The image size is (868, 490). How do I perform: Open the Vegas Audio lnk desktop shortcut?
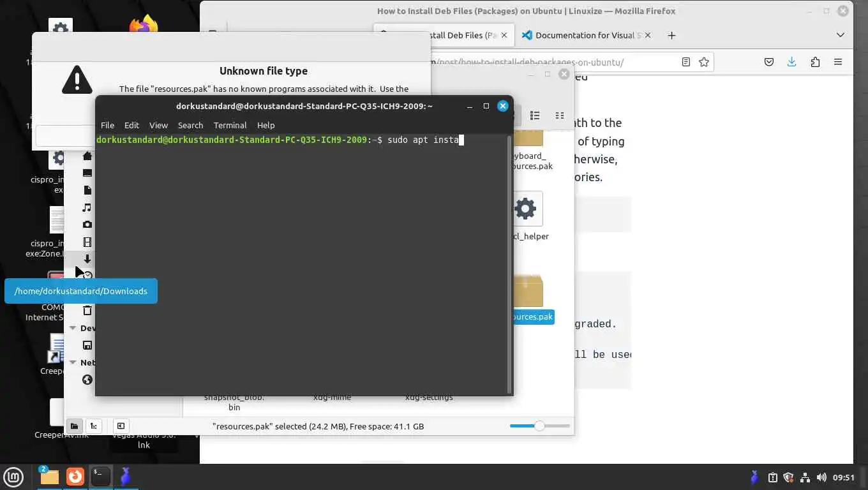(x=144, y=440)
